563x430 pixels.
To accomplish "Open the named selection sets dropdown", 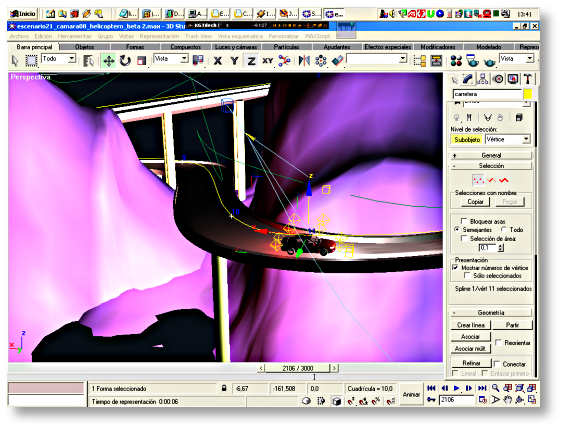I will click(403, 59).
